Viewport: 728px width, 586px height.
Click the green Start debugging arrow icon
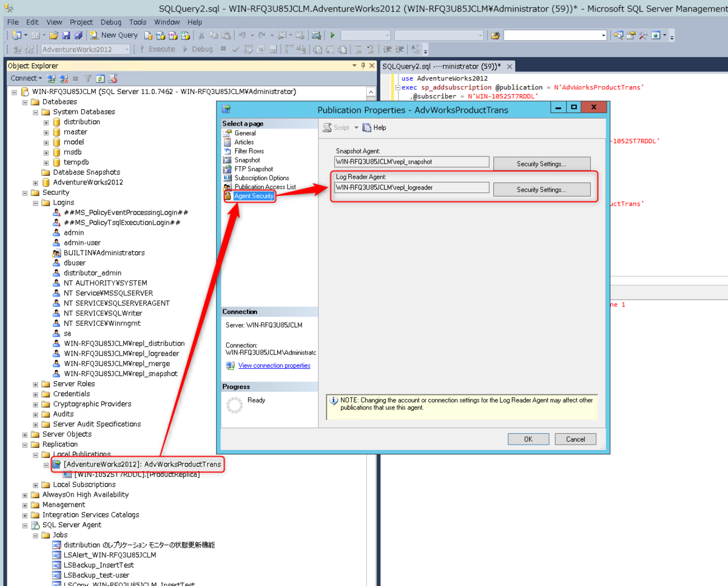coord(332,35)
